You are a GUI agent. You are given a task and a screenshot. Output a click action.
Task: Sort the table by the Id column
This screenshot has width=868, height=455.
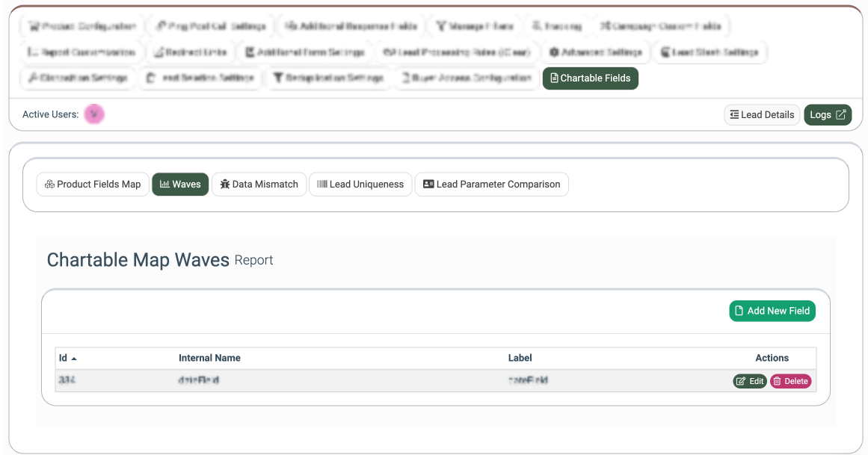[68, 358]
